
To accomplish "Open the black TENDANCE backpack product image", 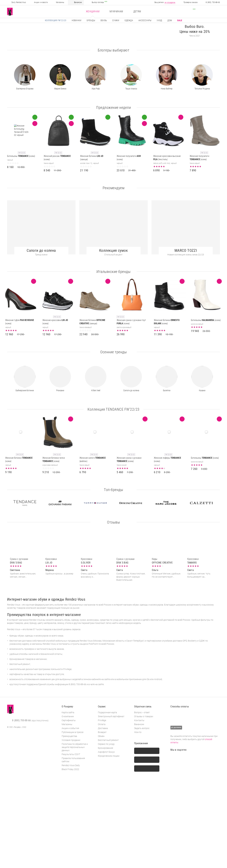I will click(58, 131).
